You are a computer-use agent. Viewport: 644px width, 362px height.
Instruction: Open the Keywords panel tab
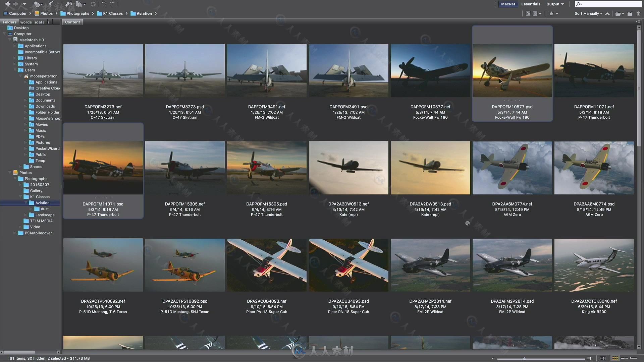(x=26, y=22)
